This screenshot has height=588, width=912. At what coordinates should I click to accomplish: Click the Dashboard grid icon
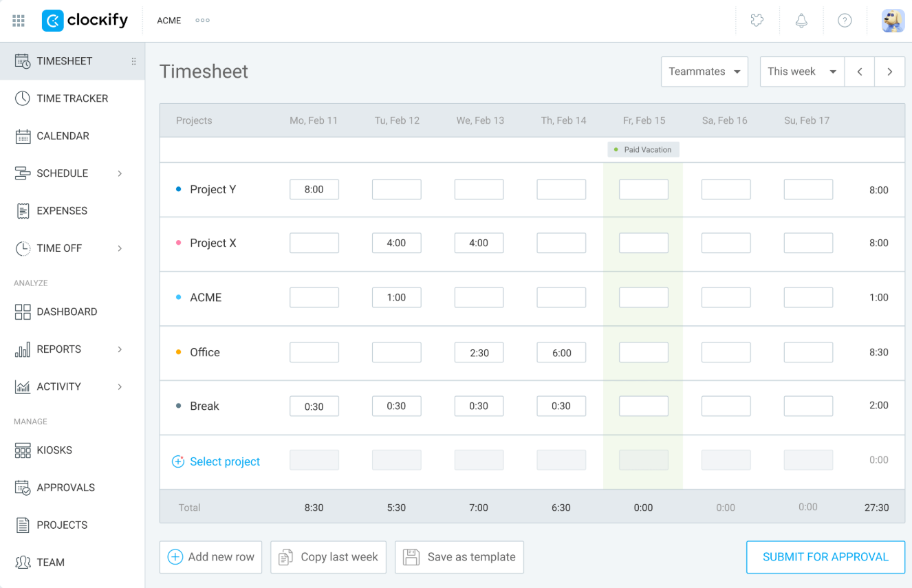[23, 312]
